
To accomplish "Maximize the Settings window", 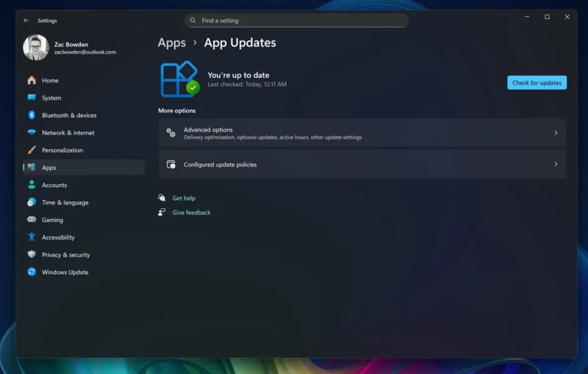I will click(547, 17).
